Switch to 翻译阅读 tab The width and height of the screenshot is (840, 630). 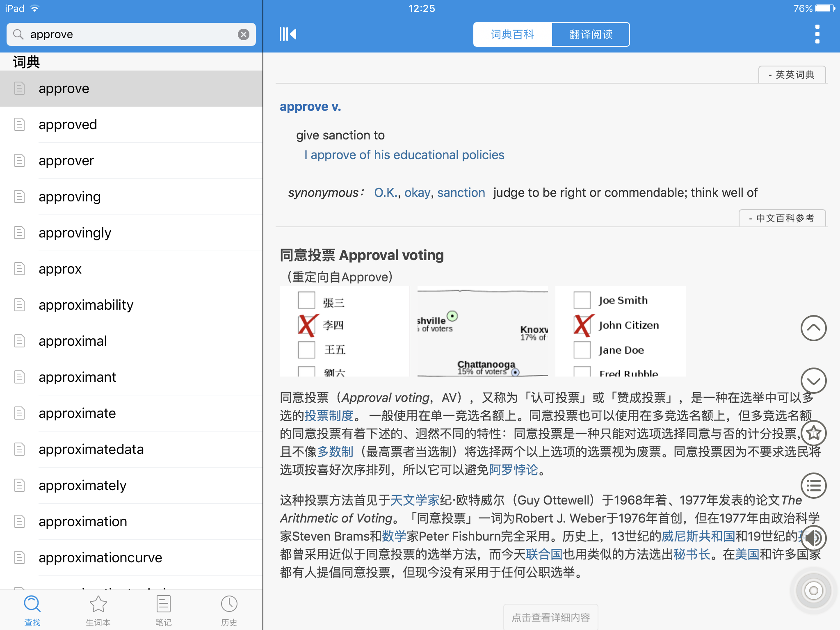tap(591, 34)
